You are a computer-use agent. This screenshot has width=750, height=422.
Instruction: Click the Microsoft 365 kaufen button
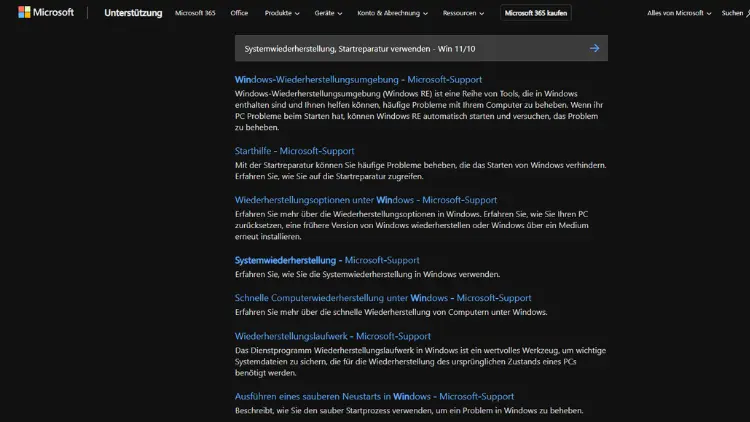[536, 13]
